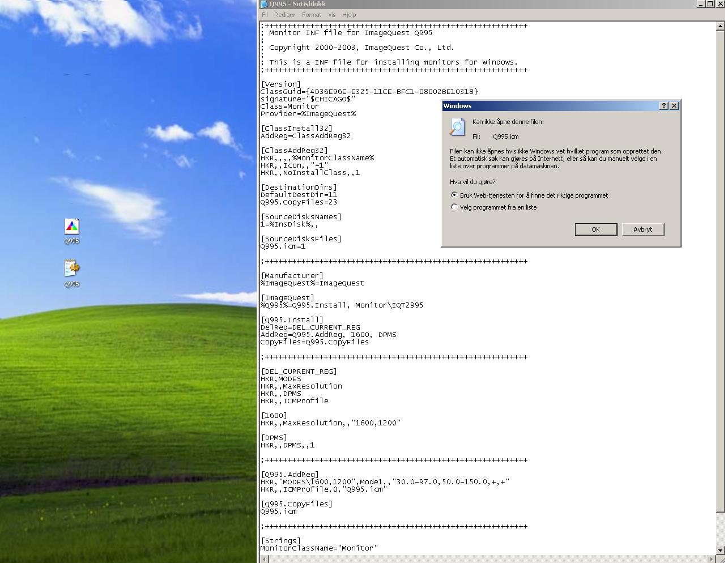This screenshot has height=563, width=728.
Task: Click the 'Q995.CopyFiles=23' line
Action: [x=299, y=202]
